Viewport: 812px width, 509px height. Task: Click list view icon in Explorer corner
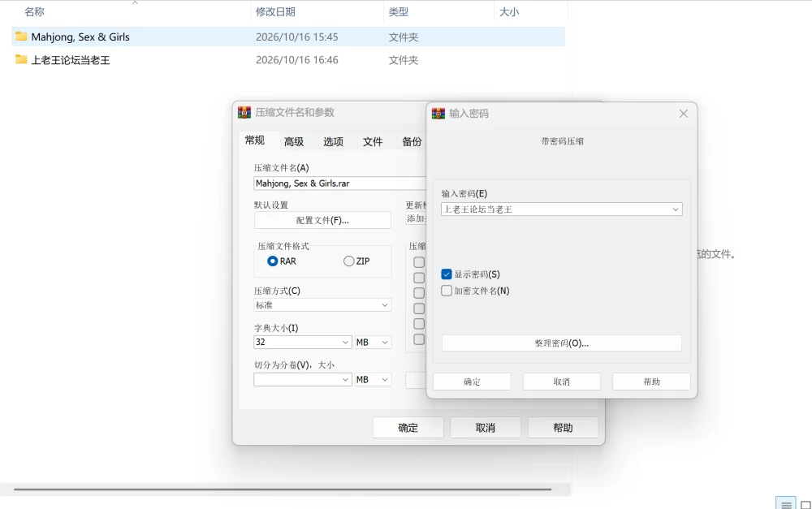(x=786, y=504)
